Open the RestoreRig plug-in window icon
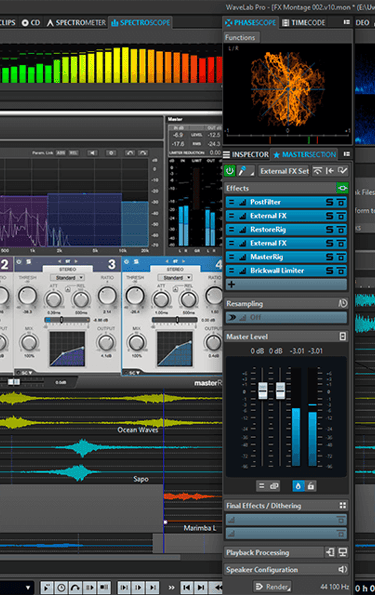The image size is (375, 595). (x=341, y=230)
